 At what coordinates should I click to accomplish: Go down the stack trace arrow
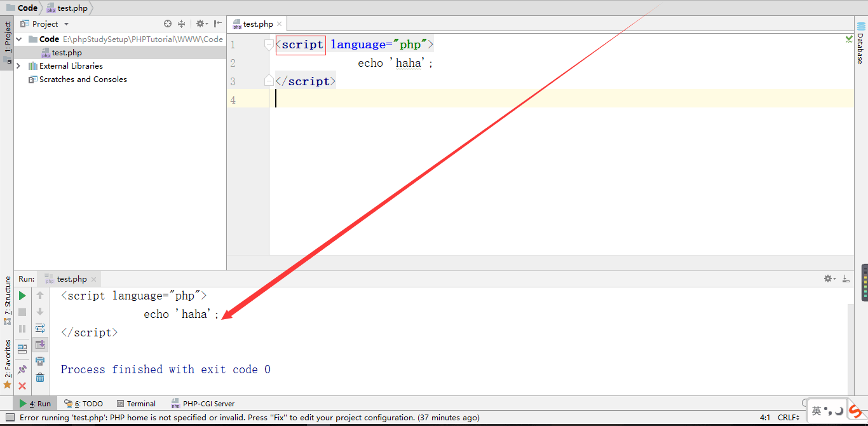[40, 312]
